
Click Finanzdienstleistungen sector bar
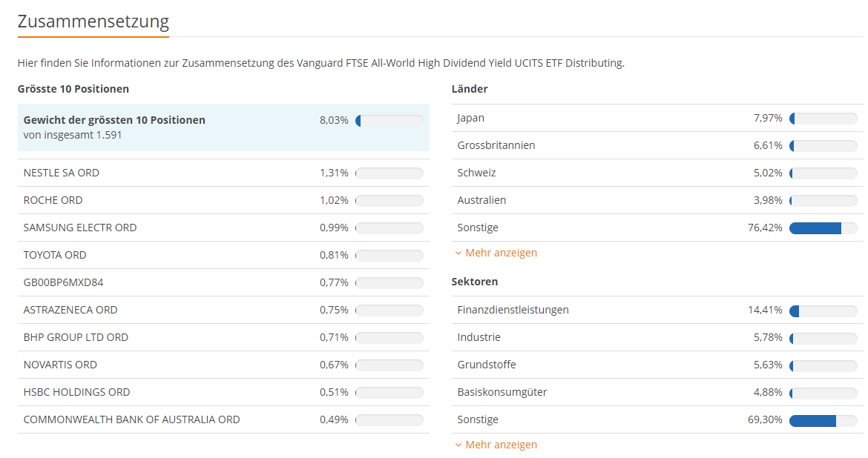tap(823, 311)
